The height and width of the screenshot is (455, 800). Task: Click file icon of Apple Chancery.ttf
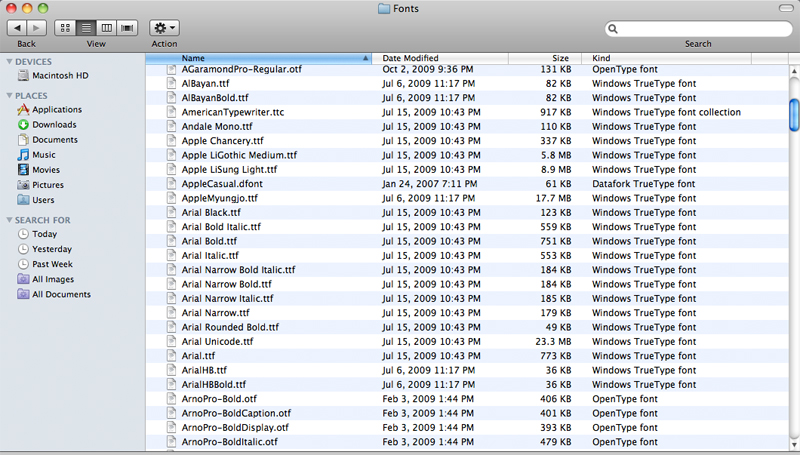coord(171,141)
